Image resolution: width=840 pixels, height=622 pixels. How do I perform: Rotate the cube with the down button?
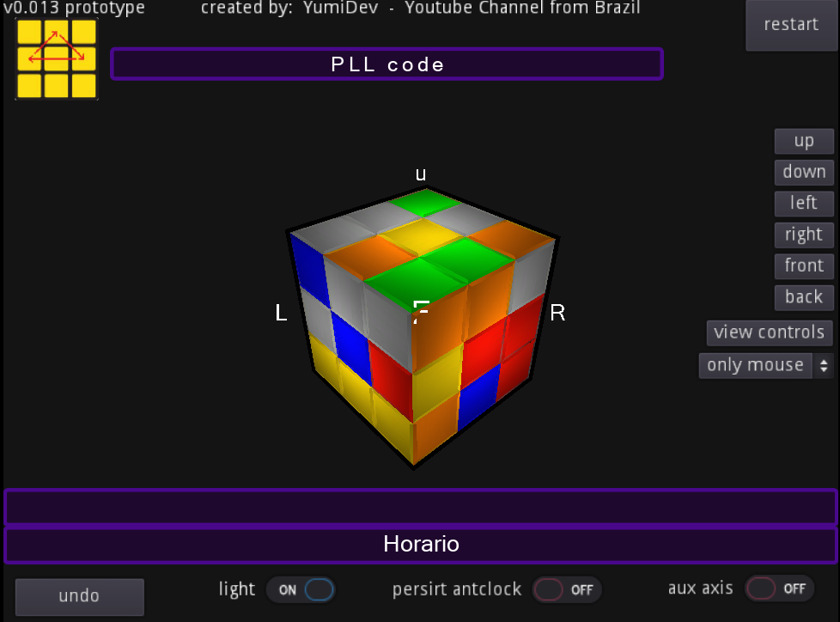point(803,171)
